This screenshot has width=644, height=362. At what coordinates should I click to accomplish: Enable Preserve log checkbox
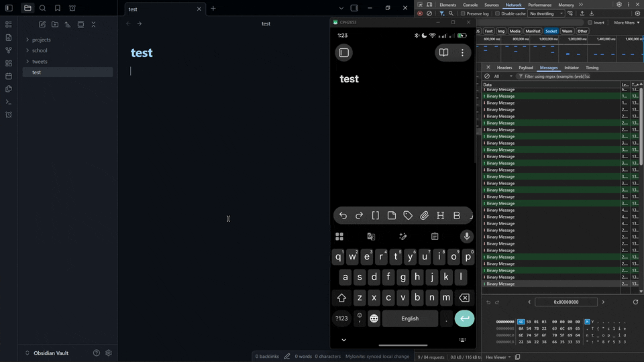click(x=463, y=13)
